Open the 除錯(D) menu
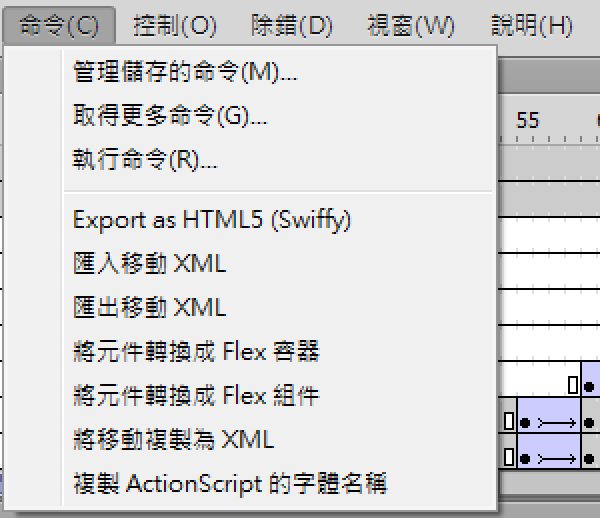 tap(292, 25)
